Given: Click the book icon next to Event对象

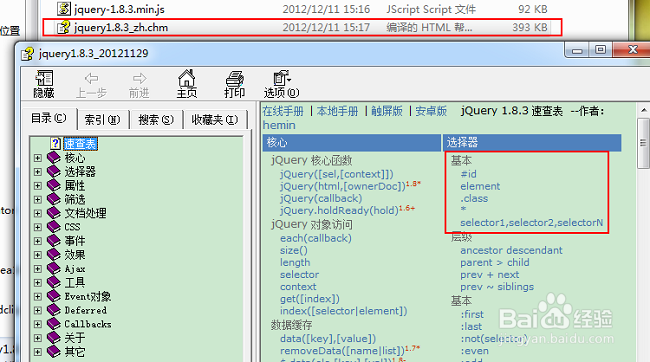Looking at the screenshot, I should pyautogui.click(x=53, y=296).
